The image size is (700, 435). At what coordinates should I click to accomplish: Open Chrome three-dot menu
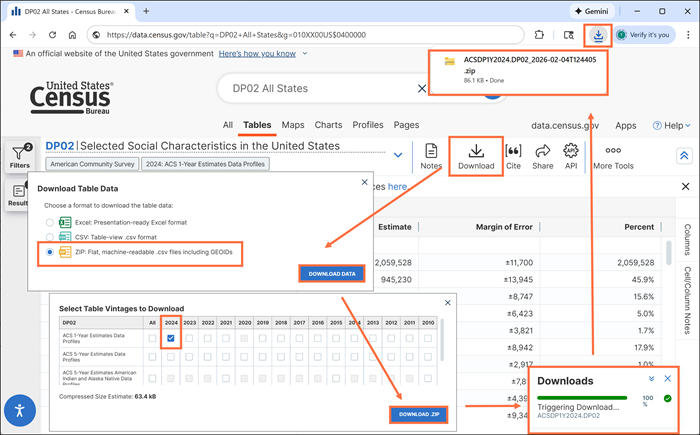click(x=688, y=35)
